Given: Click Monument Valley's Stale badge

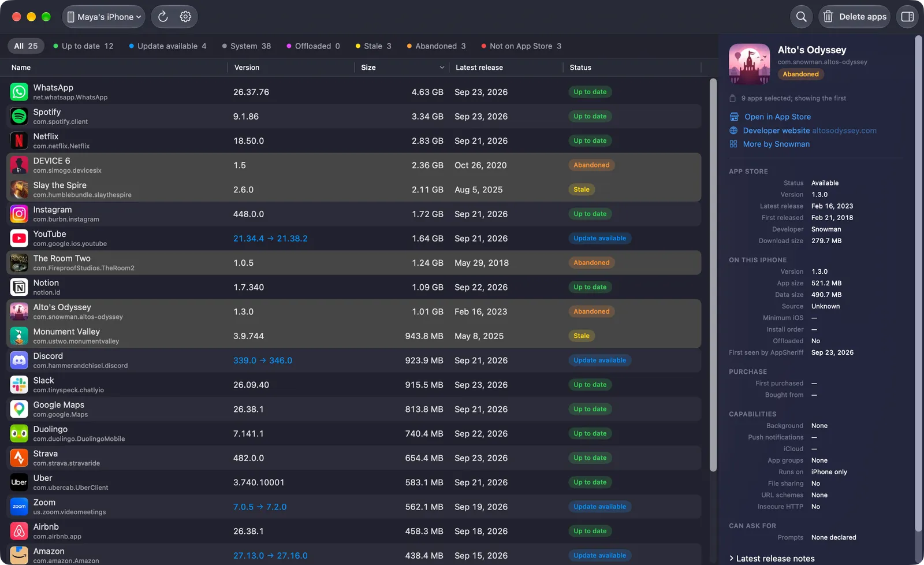Looking at the screenshot, I should (x=582, y=336).
